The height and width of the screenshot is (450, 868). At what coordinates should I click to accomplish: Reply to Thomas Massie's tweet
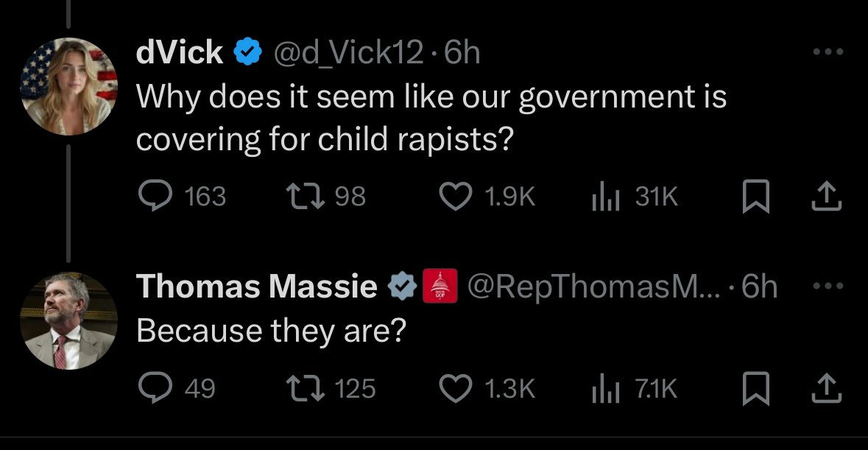click(x=155, y=388)
